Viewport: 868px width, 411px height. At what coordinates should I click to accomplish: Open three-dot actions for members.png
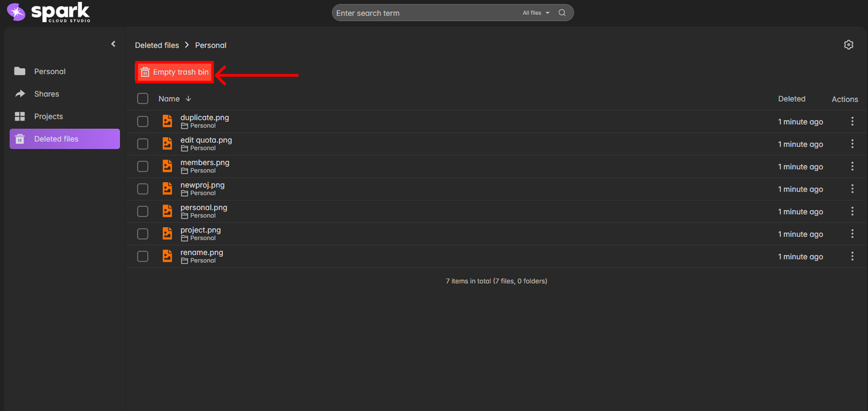(x=852, y=167)
